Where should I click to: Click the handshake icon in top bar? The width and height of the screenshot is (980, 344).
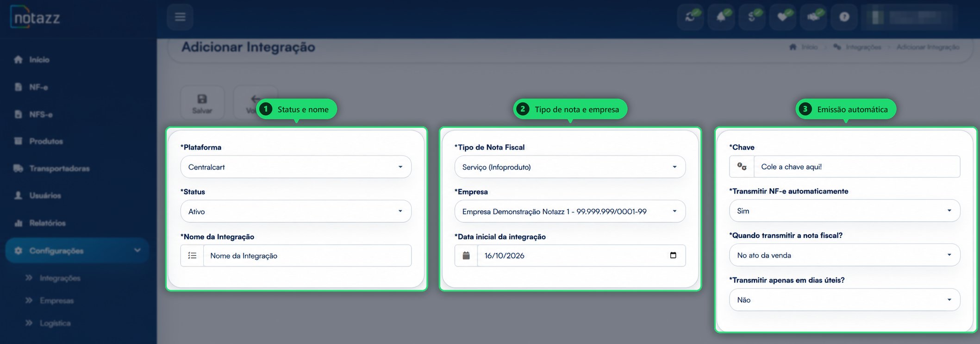[x=814, y=17]
